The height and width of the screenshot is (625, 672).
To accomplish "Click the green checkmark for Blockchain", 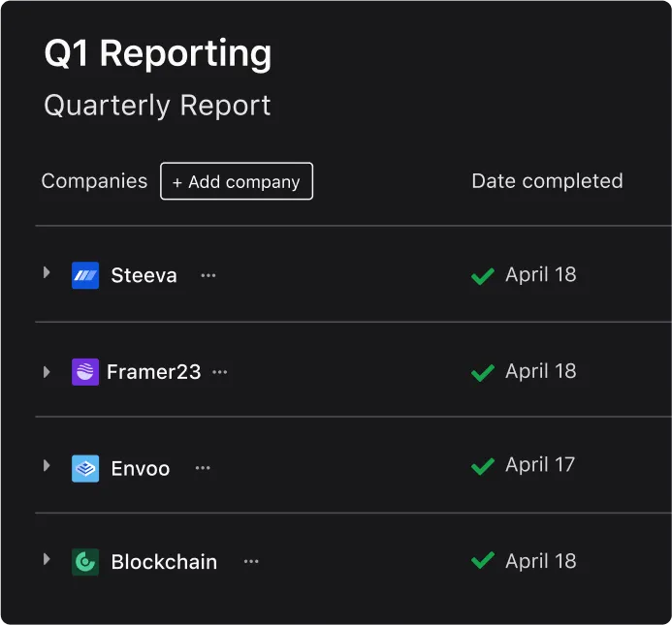I will pyautogui.click(x=483, y=560).
